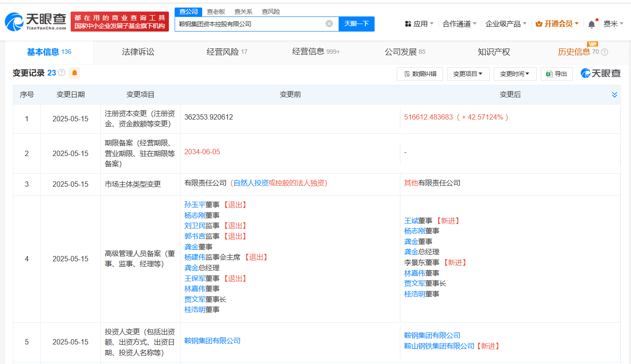This screenshot has width=631, height=364.
Task: Export records with the 导出 button
Action: (557, 74)
